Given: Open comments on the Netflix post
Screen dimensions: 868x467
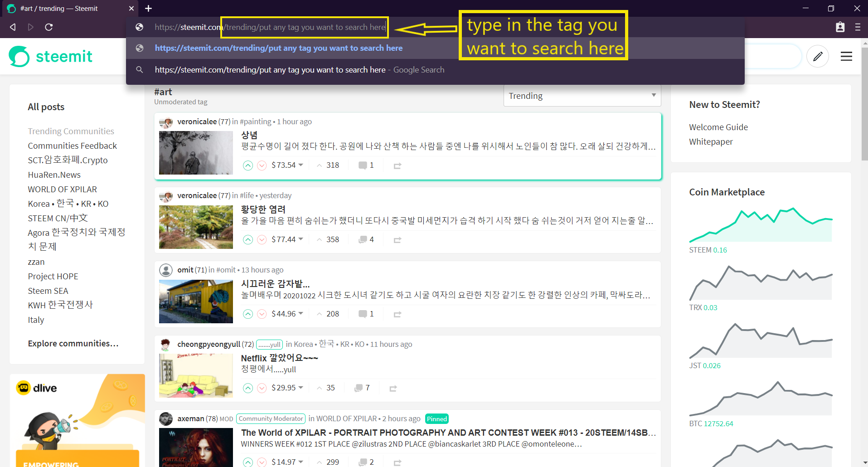Looking at the screenshot, I should [x=362, y=388].
